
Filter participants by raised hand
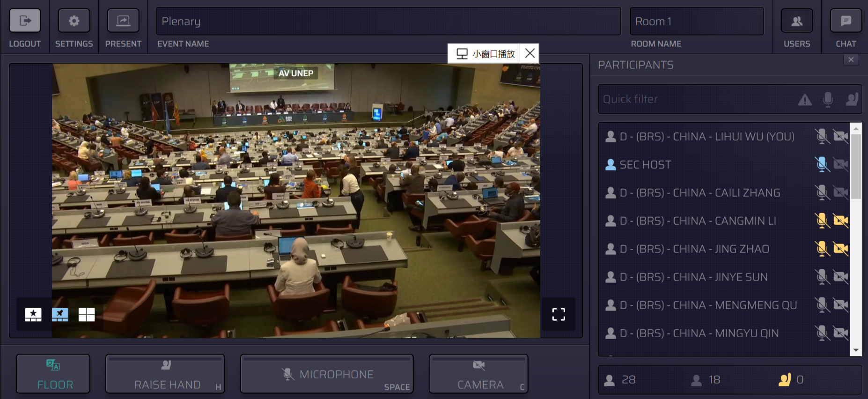(852, 99)
